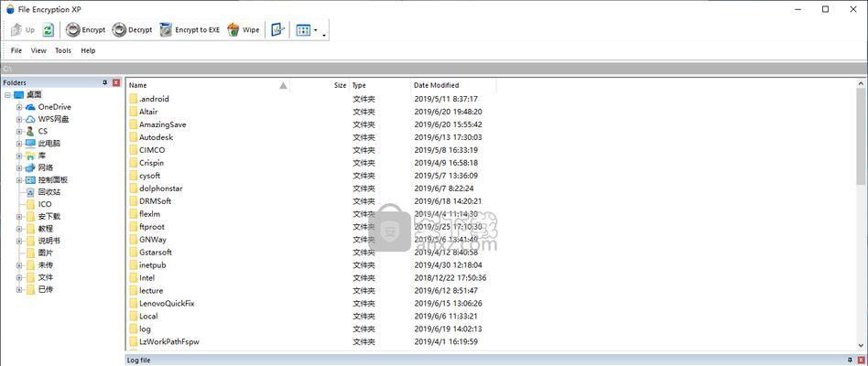Click the folder icon beside Local

(x=133, y=317)
